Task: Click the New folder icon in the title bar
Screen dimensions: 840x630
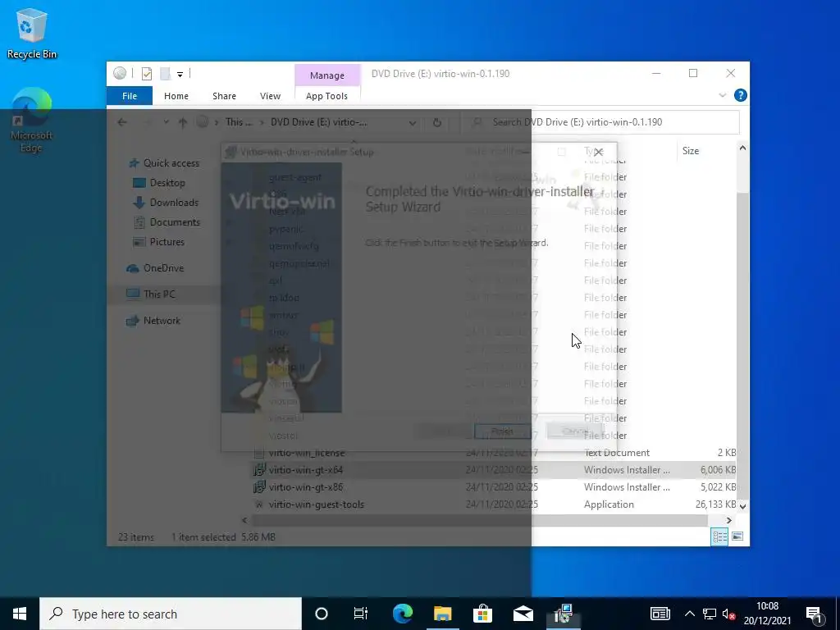Action: (x=166, y=73)
